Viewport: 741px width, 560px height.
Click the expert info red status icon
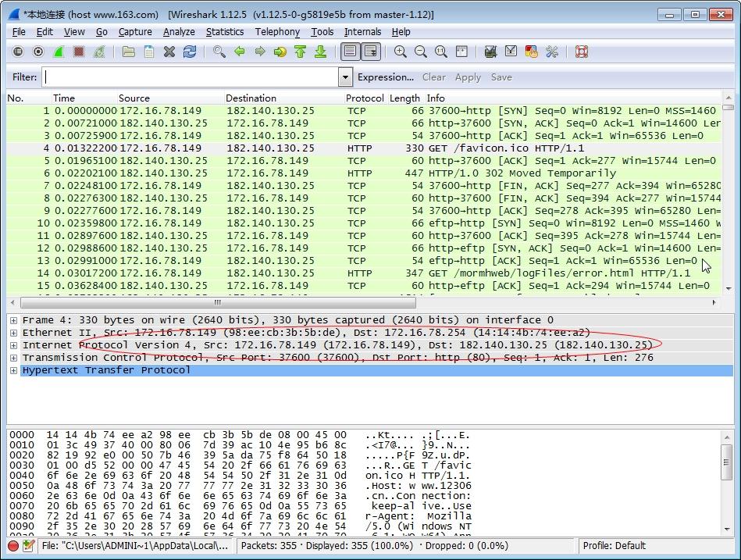pos(13,546)
